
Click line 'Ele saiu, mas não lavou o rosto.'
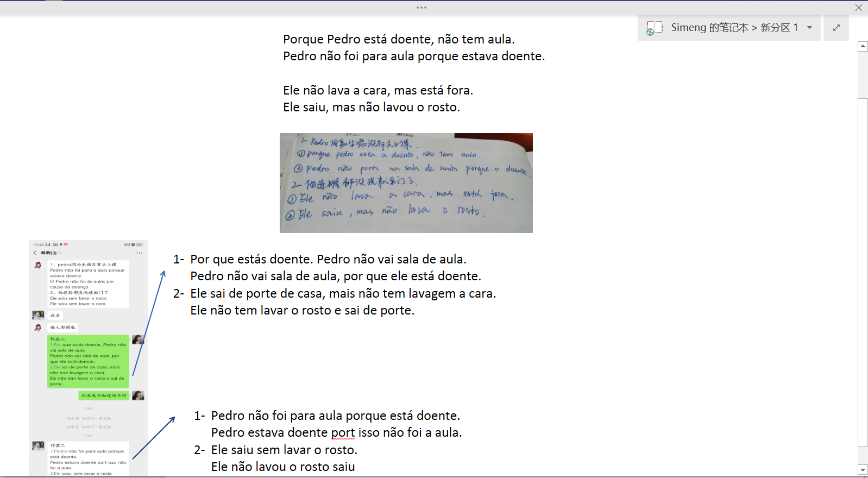pyautogui.click(x=372, y=107)
